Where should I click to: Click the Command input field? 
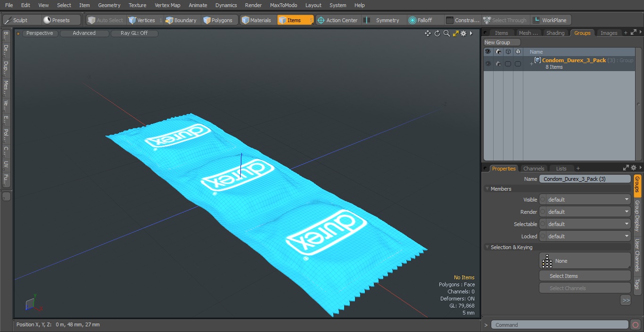[x=560, y=325]
